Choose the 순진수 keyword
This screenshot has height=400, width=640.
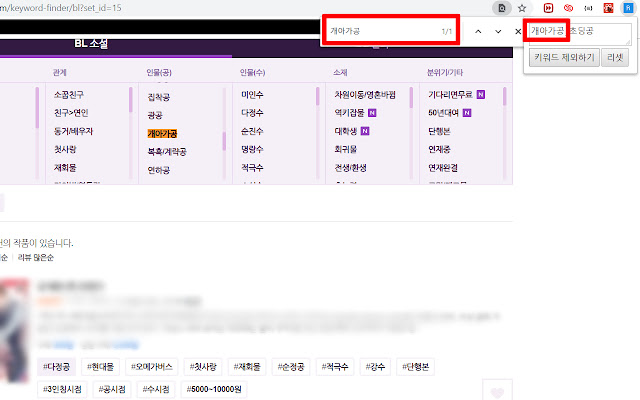tap(252, 131)
